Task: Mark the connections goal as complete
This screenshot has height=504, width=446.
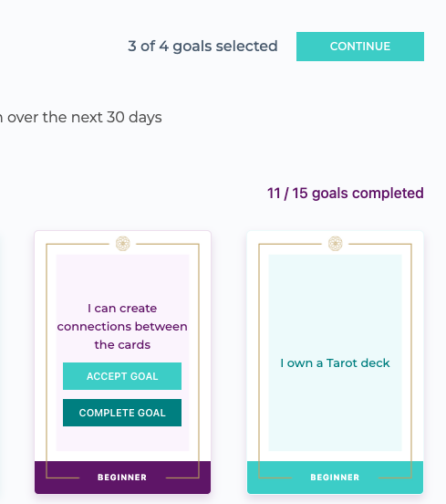Action: (122, 413)
